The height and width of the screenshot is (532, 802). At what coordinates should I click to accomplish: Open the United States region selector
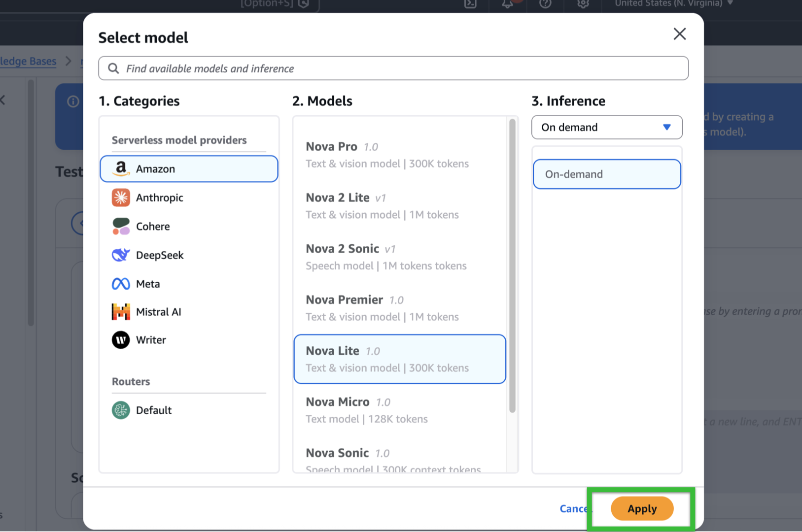point(673,4)
